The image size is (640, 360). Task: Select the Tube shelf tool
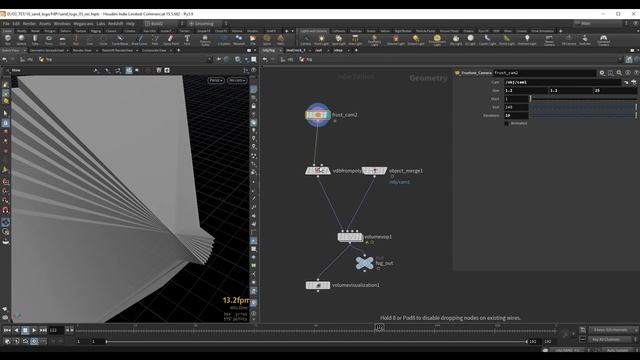tap(35, 40)
